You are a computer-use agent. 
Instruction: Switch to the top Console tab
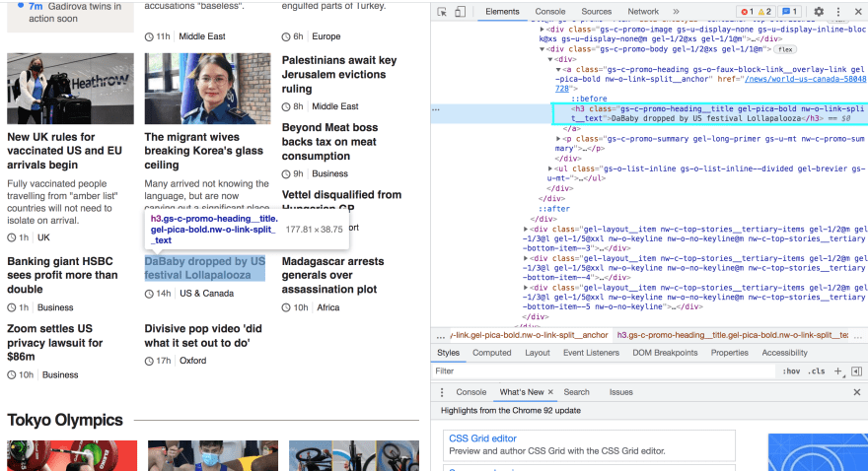[549, 12]
